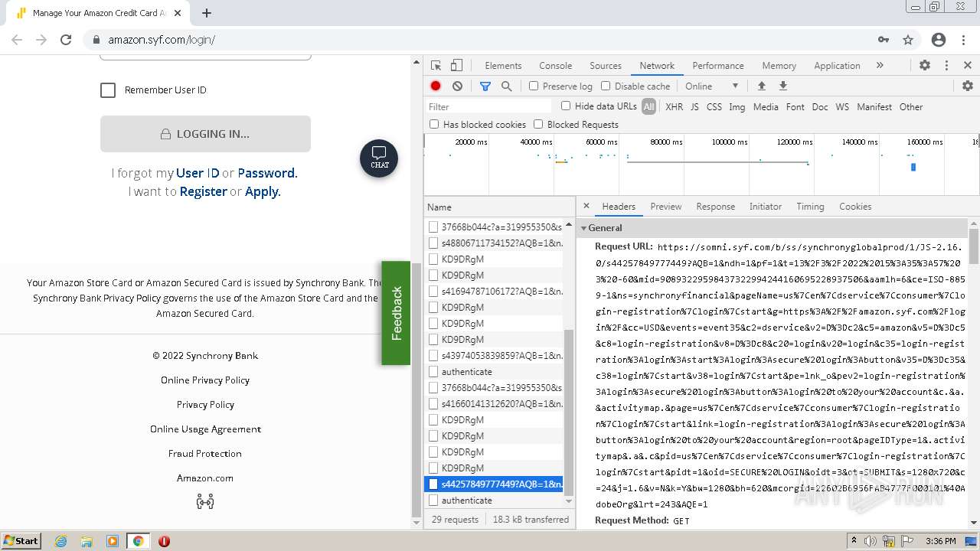Open the Preview tab of the request

(x=666, y=207)
